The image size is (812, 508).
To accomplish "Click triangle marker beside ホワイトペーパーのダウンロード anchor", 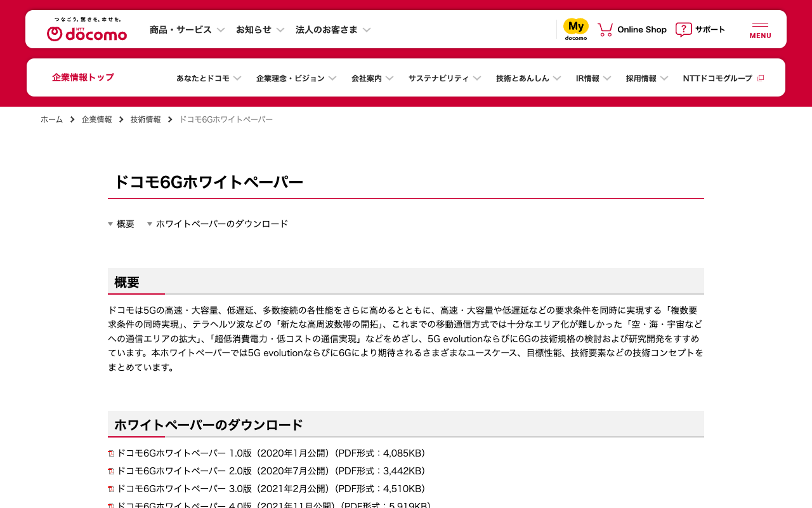I will tap(150, 224).
